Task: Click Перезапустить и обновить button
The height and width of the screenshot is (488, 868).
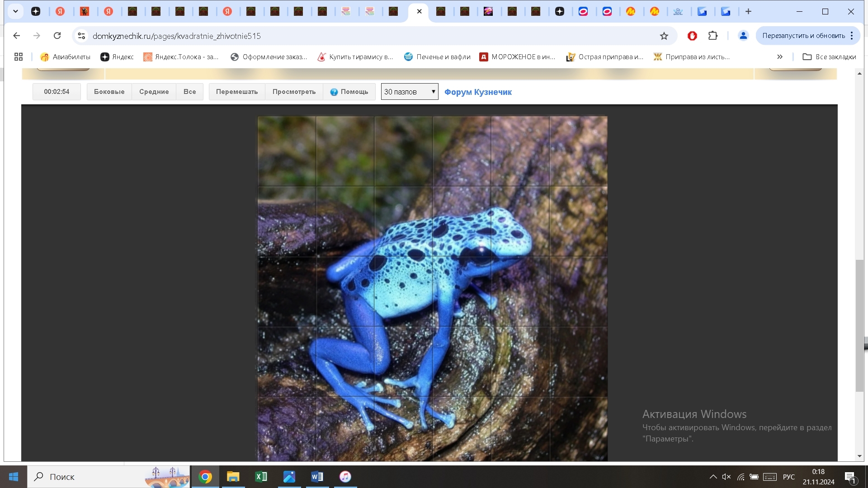Action: pyautogui.click(x=803, y=36)
